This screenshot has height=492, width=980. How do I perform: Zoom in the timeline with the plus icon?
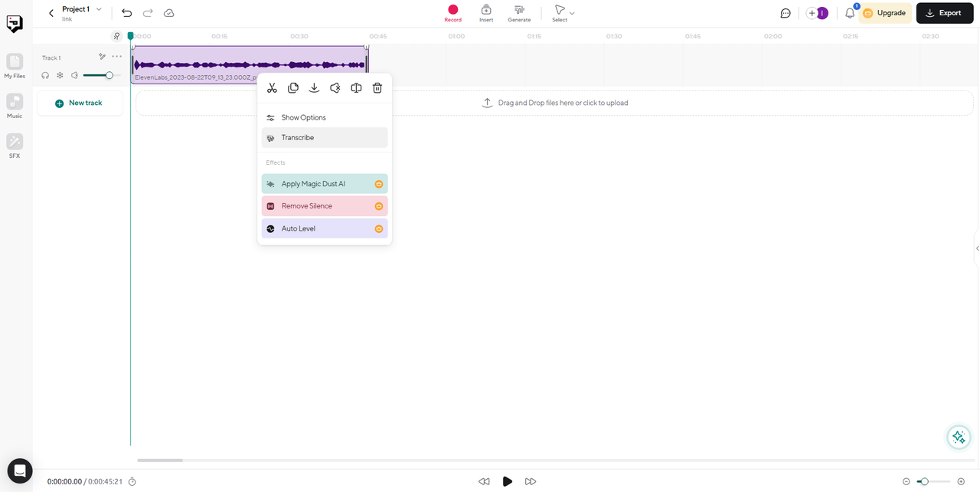coord(961,481)
